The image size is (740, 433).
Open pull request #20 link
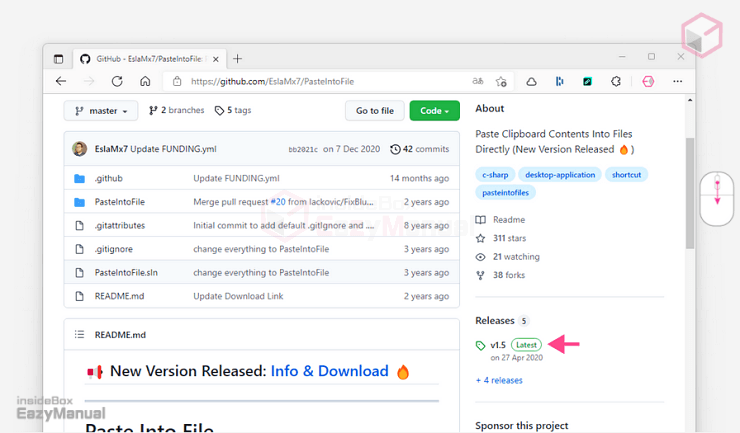(x=278, y=202)
